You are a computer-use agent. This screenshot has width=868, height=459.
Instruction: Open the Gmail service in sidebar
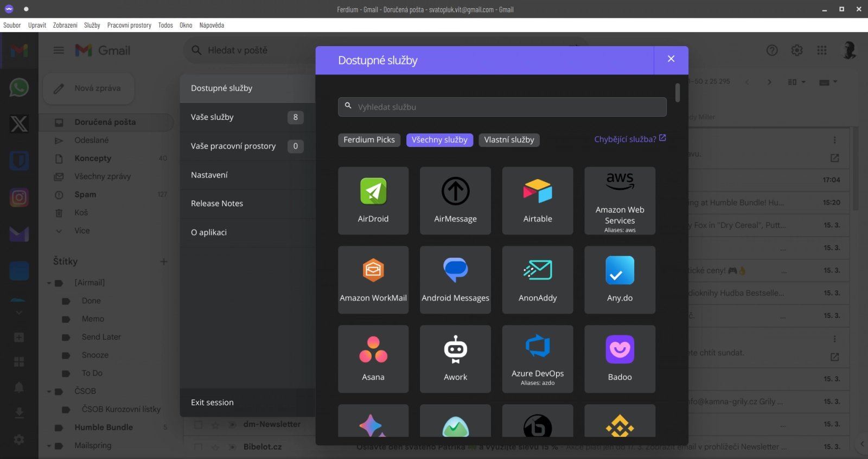point(19,50)
